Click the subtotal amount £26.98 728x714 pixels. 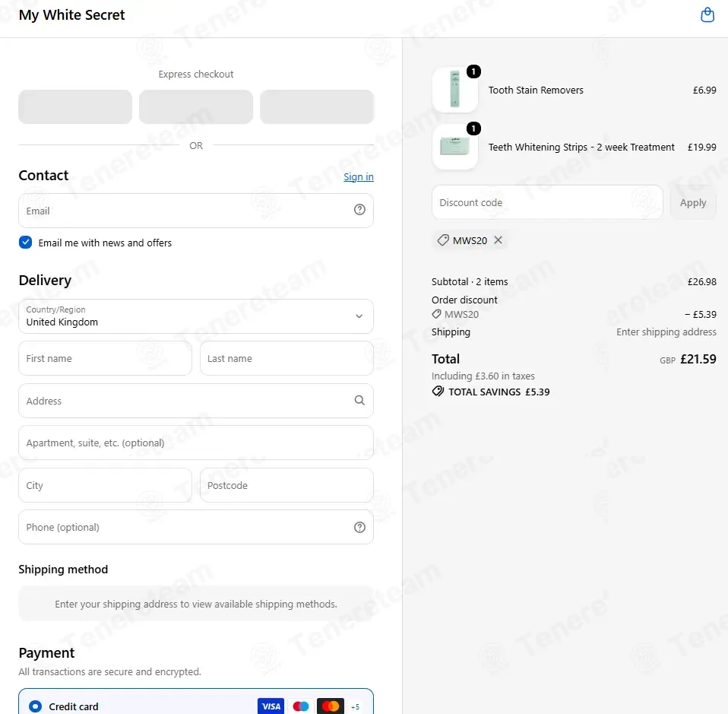(x=701, y=281)
